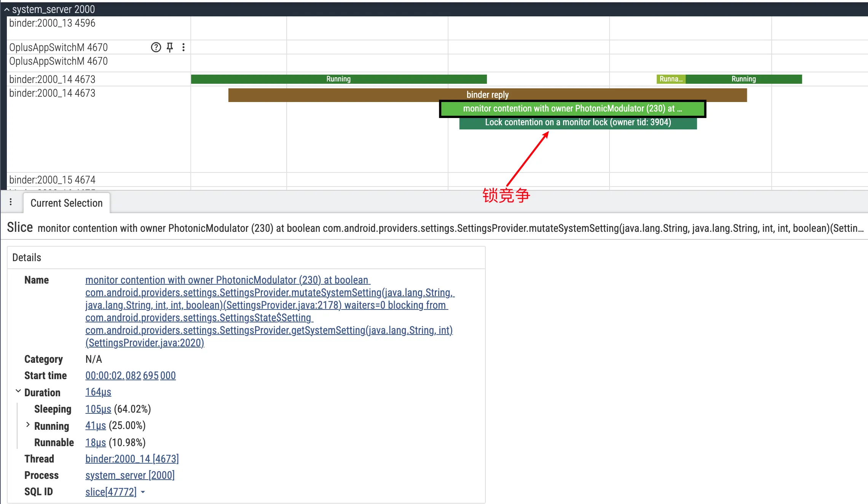Click the start time link 00:00:02.082695000

[x=130, y=376]
